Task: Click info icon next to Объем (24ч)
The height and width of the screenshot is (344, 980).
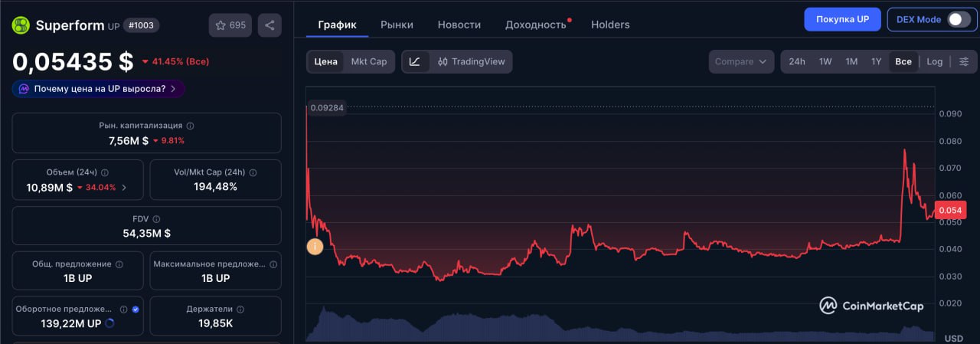Action: [x=105, y=172]
